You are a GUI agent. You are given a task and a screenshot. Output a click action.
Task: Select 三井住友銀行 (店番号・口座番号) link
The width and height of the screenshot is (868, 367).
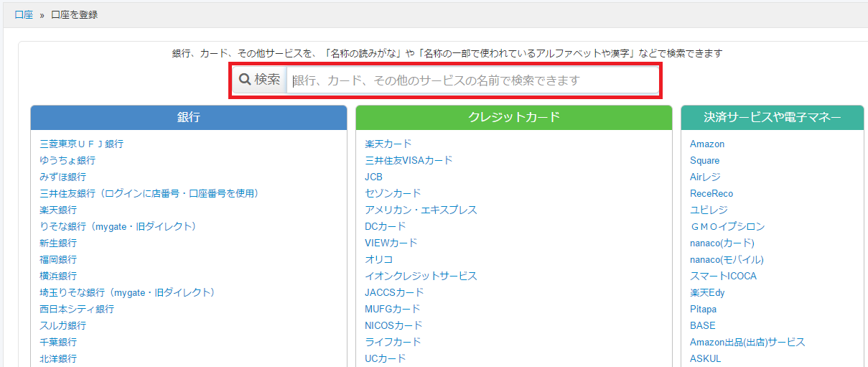point(149,193)
